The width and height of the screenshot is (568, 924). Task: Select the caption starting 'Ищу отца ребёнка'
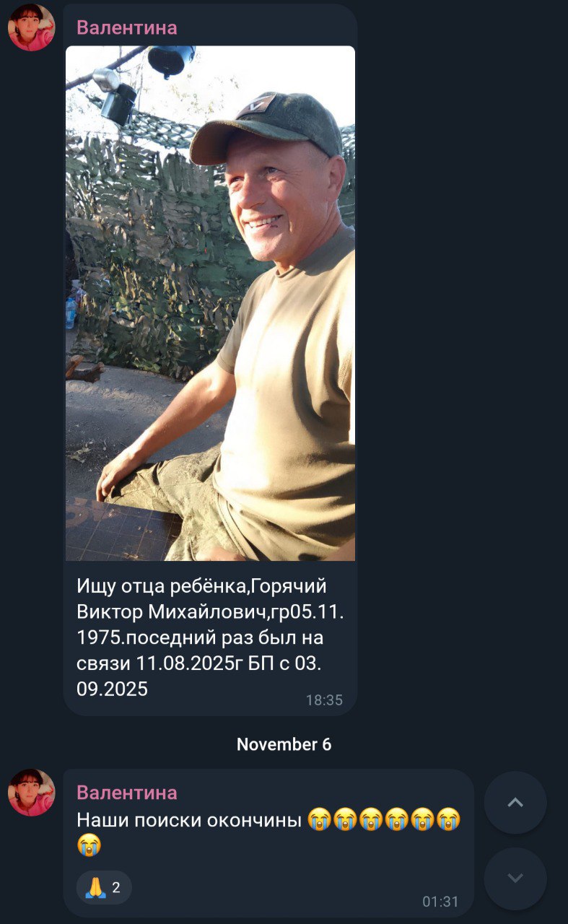[x=211, y=637]
